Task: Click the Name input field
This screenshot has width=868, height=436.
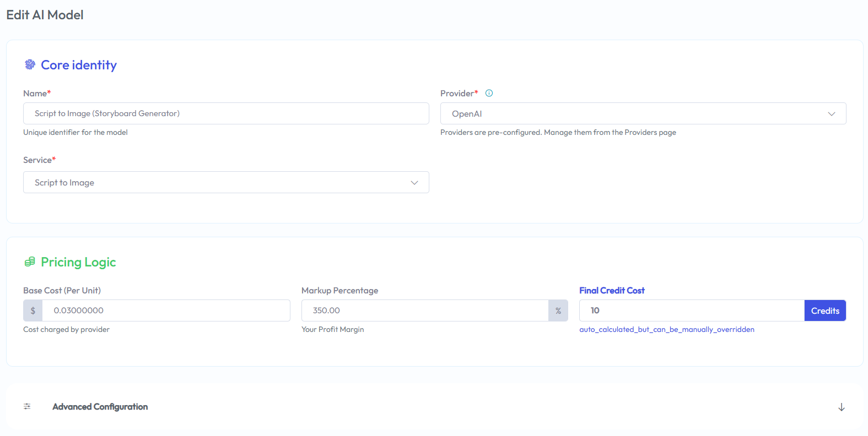Action: point(226,113)
